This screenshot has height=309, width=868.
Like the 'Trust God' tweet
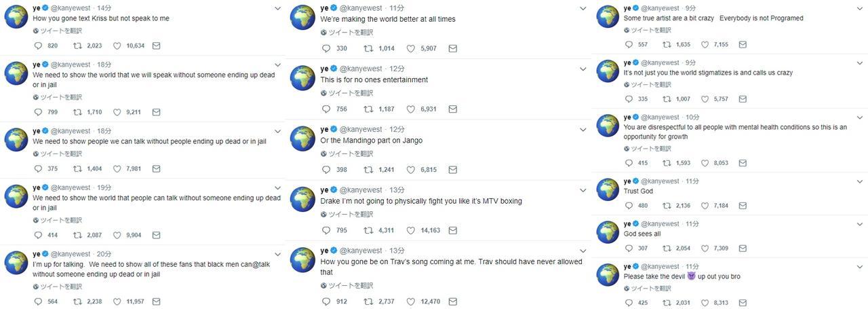coord(705,206)
